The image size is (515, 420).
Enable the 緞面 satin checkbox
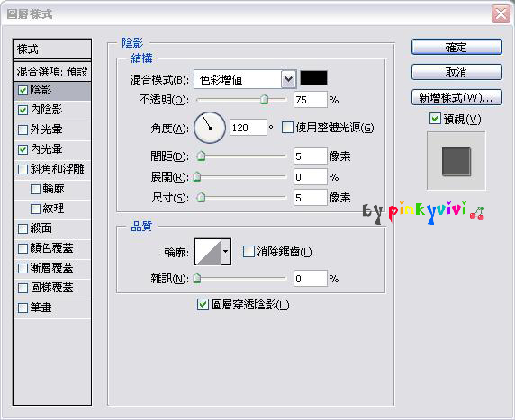(23, 228)
